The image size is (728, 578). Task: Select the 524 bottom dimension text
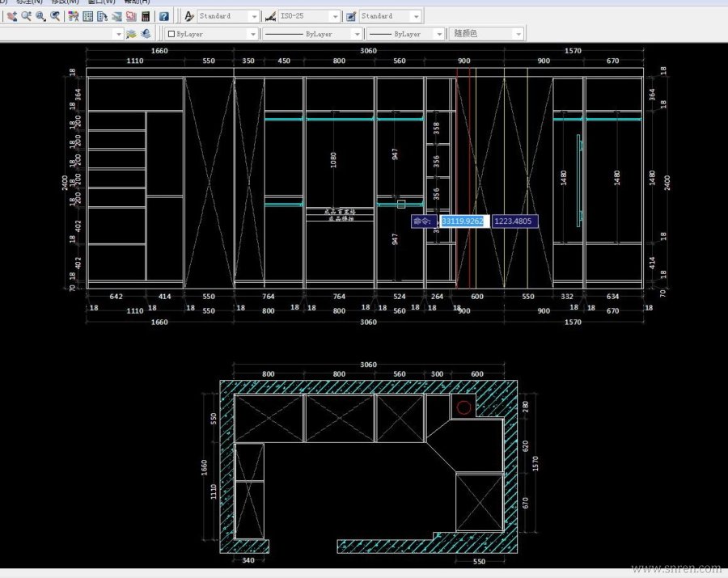tap(400, 297)
